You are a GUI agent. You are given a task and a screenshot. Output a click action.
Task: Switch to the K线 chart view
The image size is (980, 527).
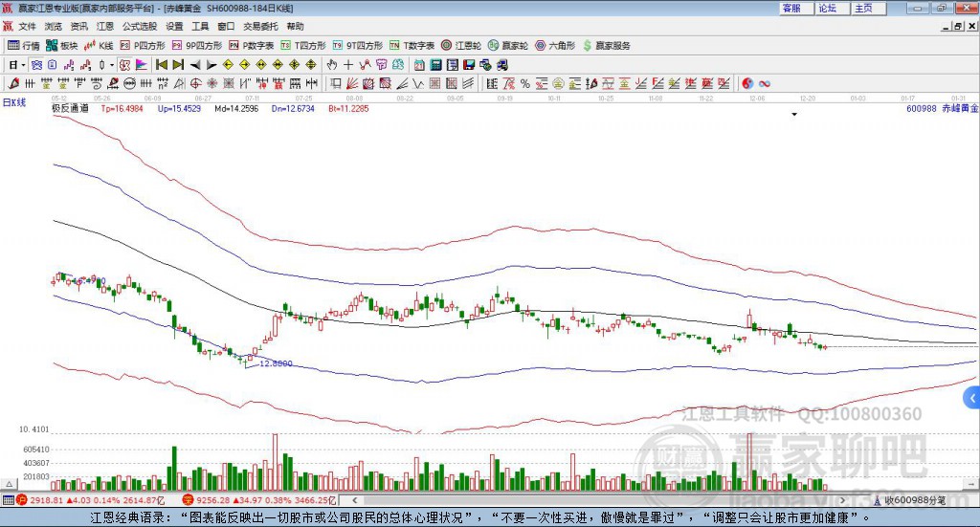click(99, 46)
